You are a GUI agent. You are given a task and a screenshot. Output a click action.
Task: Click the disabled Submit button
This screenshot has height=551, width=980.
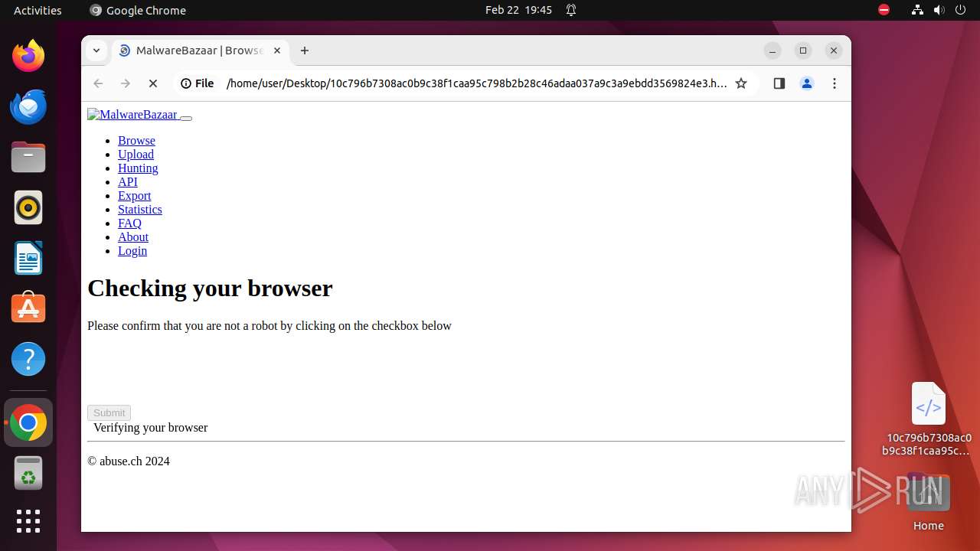[x=109, y=412]
